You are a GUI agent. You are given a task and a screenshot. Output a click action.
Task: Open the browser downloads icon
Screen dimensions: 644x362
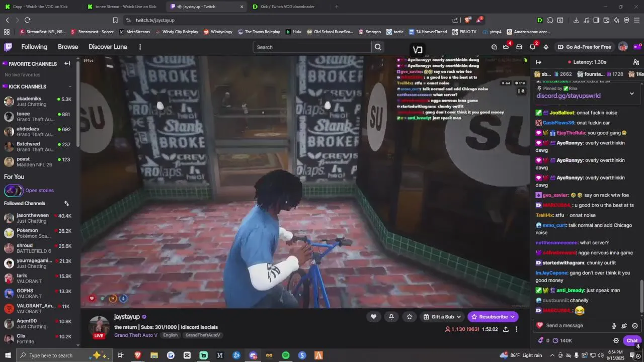(x=576, y=20)
